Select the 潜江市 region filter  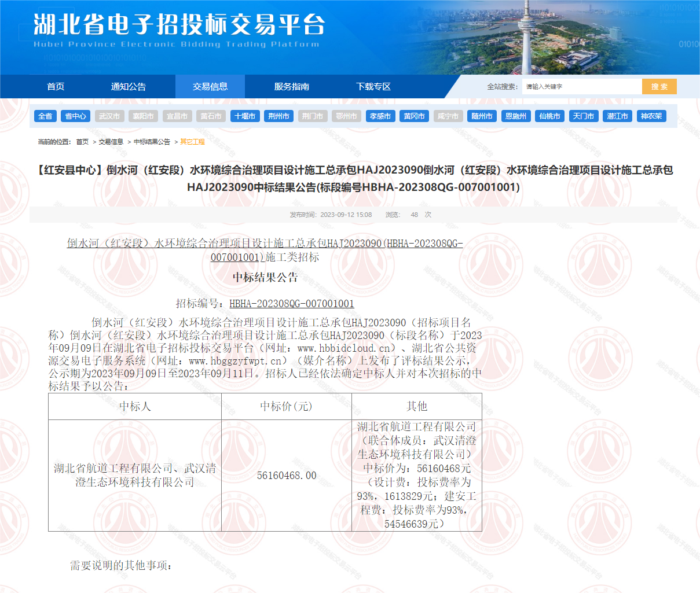617,116
